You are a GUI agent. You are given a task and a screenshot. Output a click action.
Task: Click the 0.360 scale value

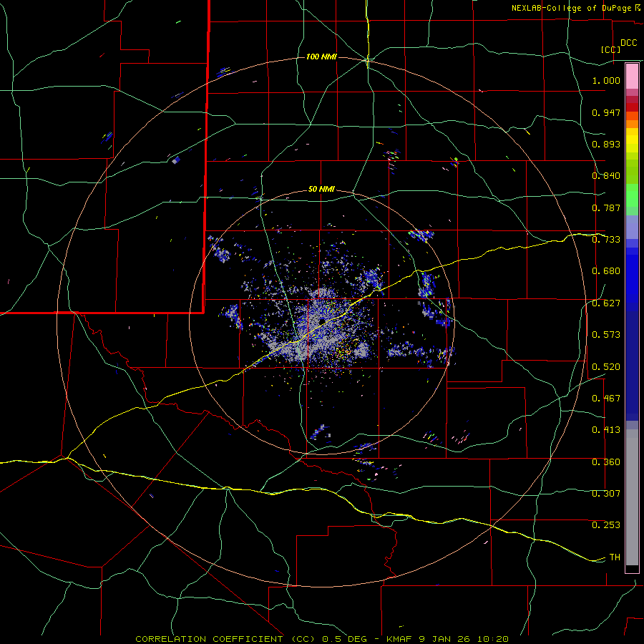tap(606, 462)
